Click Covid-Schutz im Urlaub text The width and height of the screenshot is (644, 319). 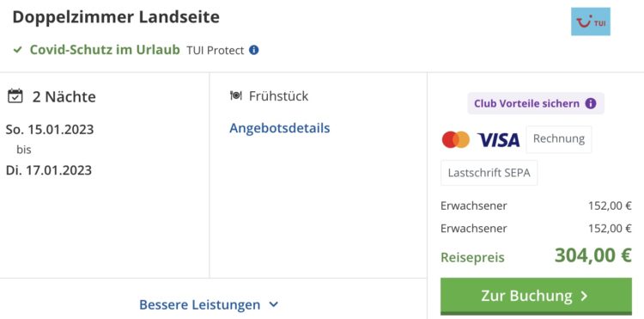click(x=105, y=50)
